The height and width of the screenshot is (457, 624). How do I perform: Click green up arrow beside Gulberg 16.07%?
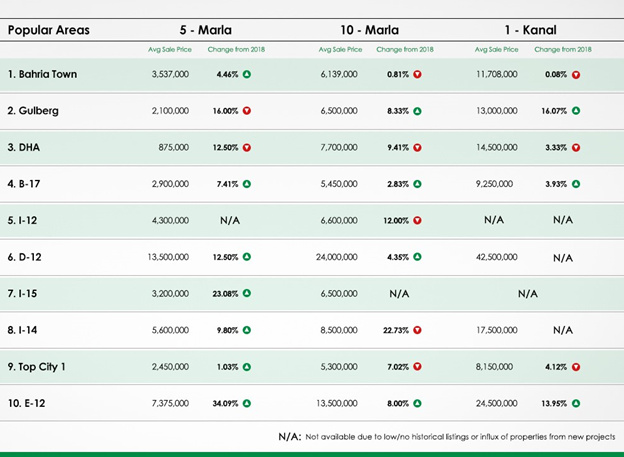click(576, 111)
